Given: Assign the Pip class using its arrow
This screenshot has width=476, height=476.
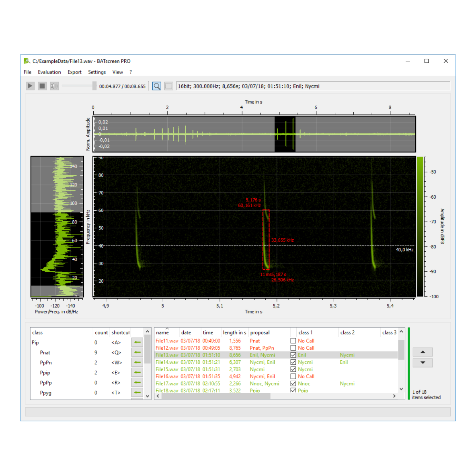Looking at the screenshot, I should pos(137,342).
